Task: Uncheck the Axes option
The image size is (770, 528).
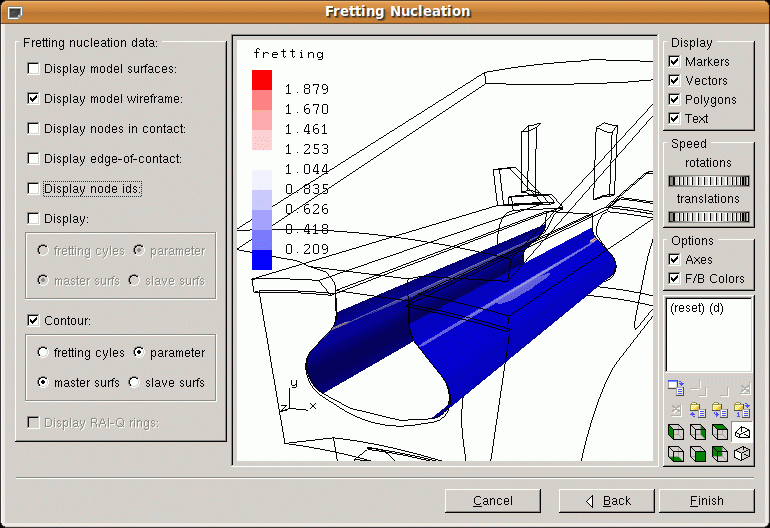Action: pyautogui.click(x=674, y=259)
